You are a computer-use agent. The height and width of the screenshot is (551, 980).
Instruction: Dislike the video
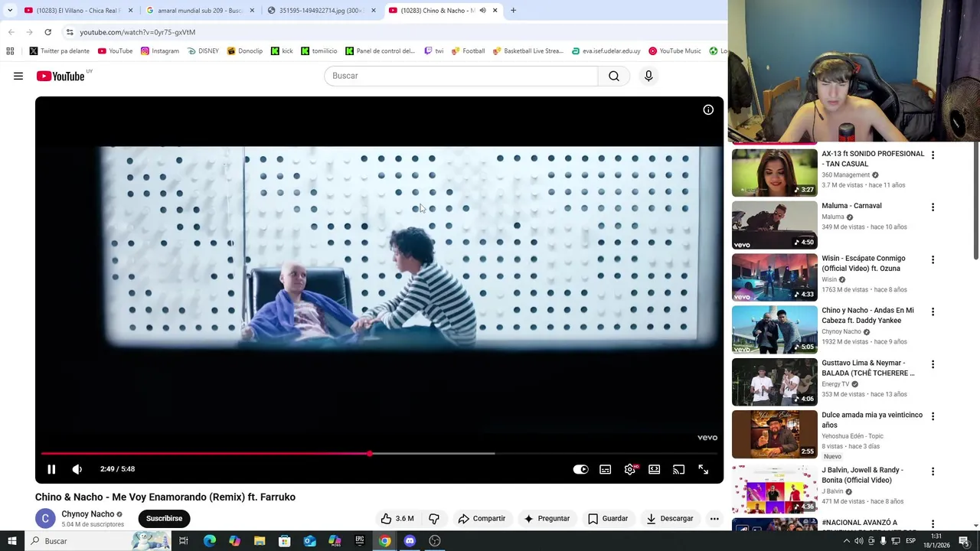433,518
